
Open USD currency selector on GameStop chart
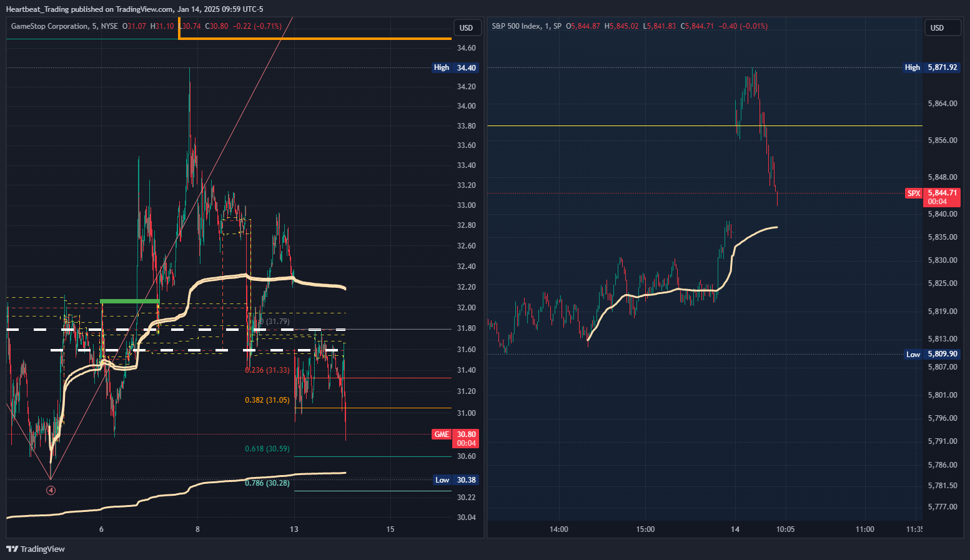click(467, 27)
